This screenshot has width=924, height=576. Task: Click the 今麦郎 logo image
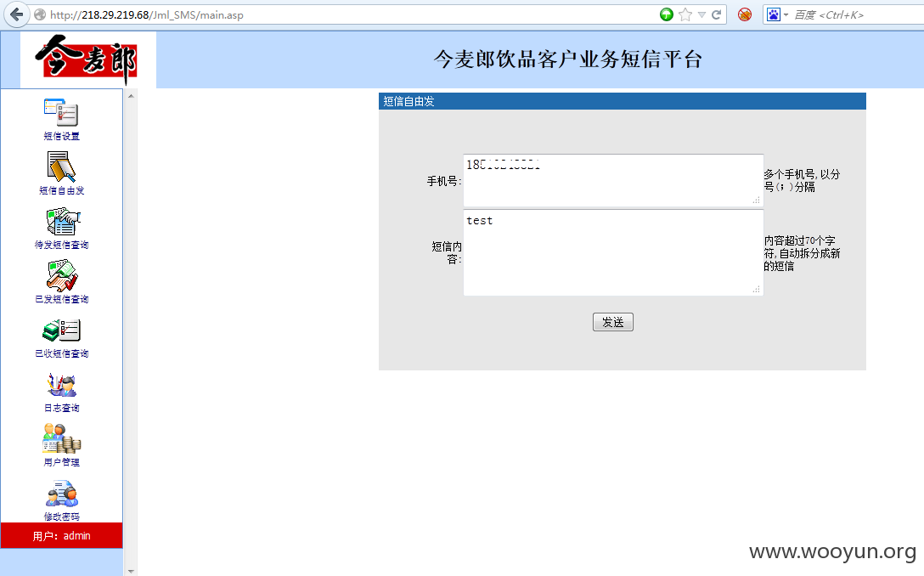[87, 59]
